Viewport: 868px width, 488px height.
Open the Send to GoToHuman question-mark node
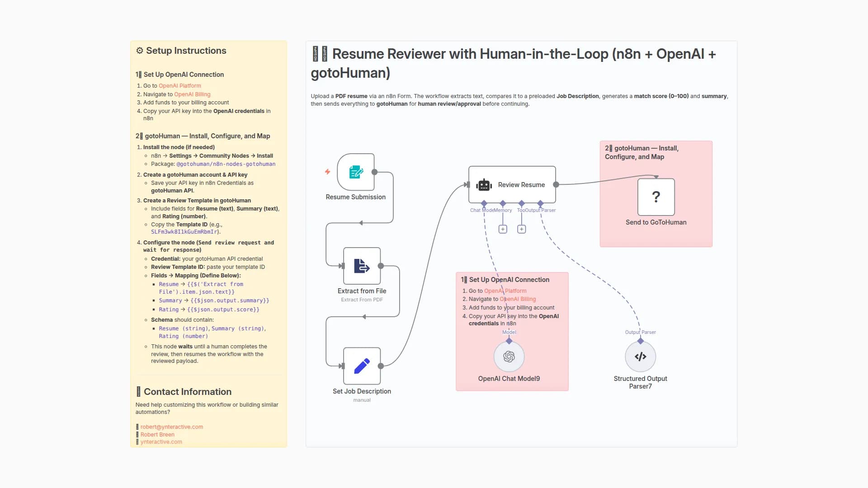[656, 197]
